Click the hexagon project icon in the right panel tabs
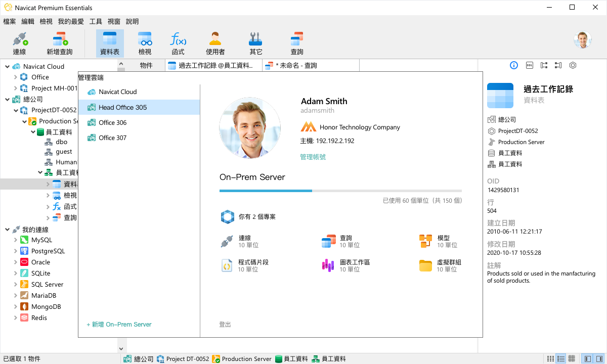The image size is (607, 364). 573,65
